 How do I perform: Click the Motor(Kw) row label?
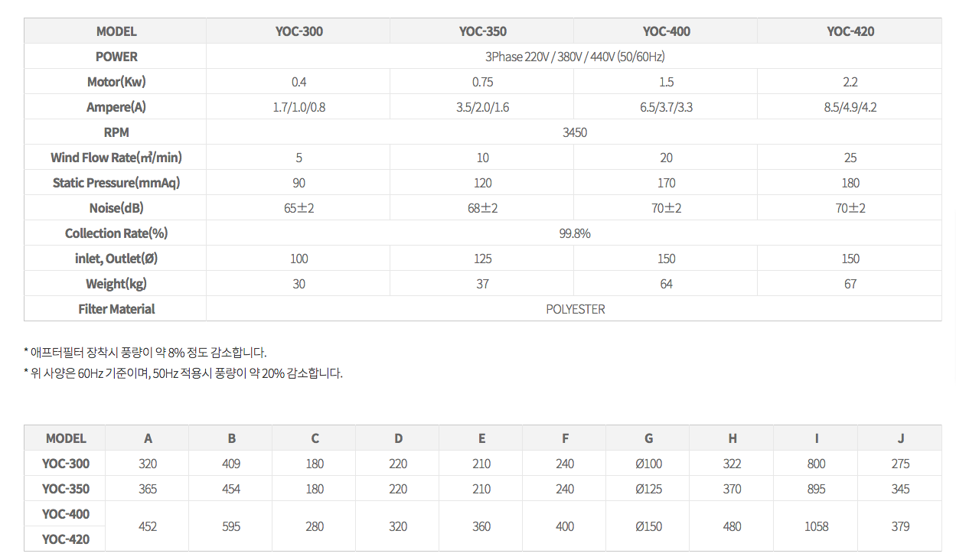116,82
